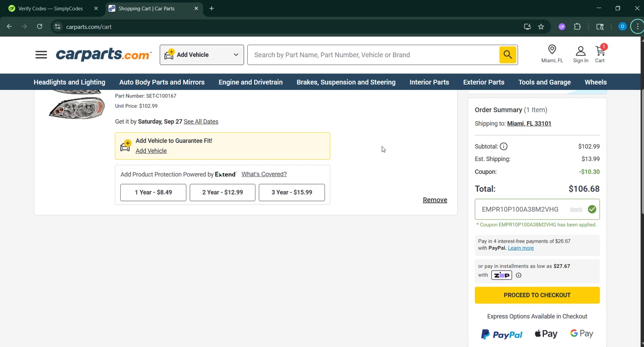The height and width of the screenshot is (347, 644).
Task: Open a new browser tab
Action: tap(212, 8)
